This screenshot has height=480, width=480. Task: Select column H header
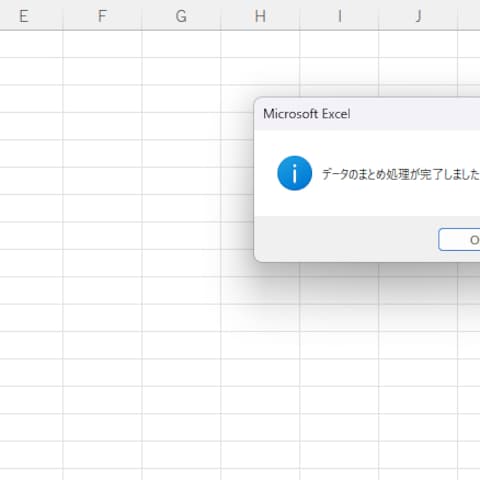[x=260, y=15]
